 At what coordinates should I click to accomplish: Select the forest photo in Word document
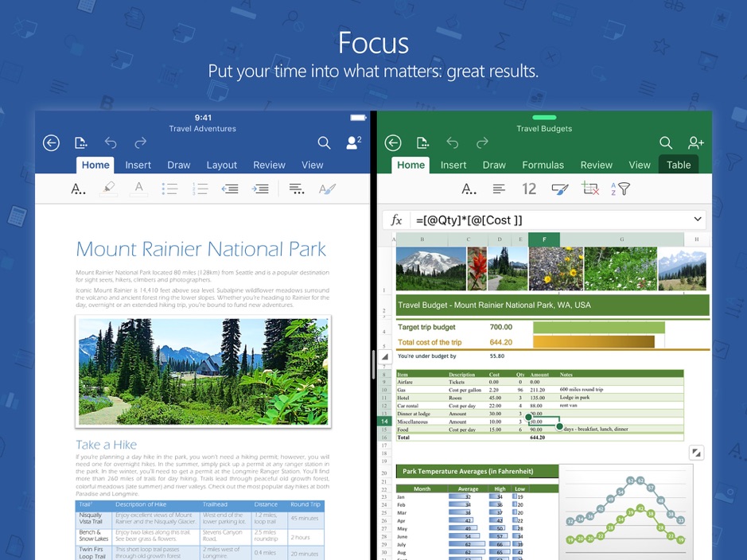(204, 371)
